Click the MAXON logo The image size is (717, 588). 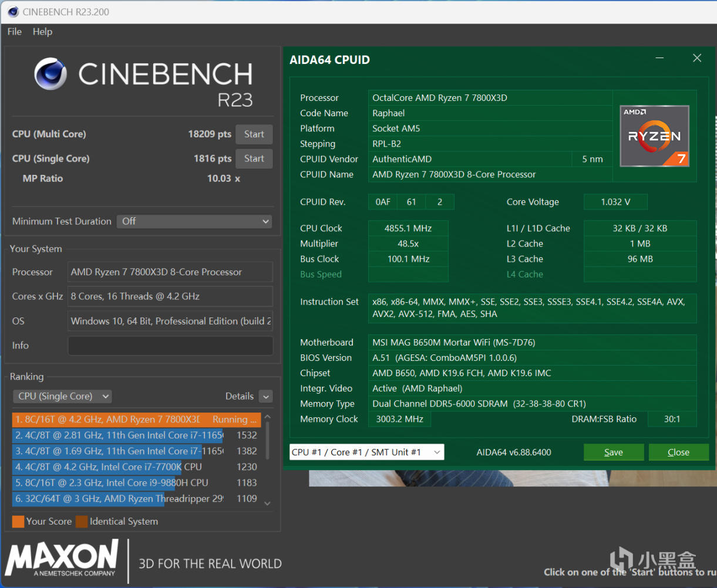[62, 558]
